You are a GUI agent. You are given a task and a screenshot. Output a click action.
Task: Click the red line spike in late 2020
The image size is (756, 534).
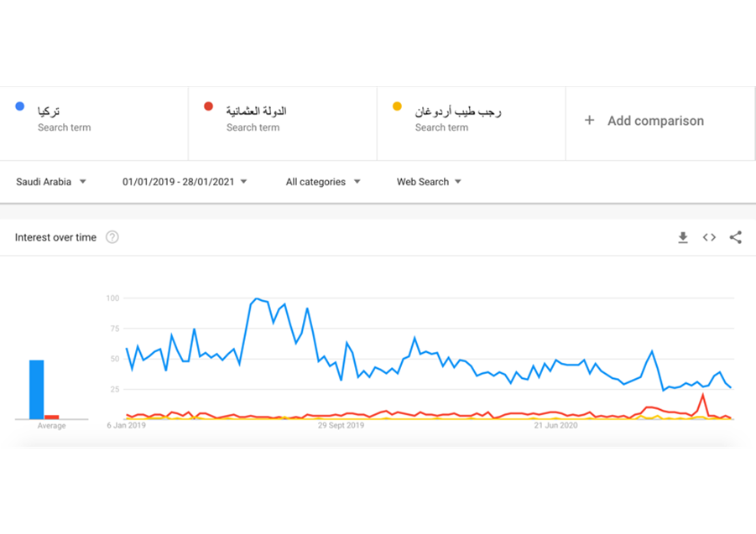pos(703,395)
